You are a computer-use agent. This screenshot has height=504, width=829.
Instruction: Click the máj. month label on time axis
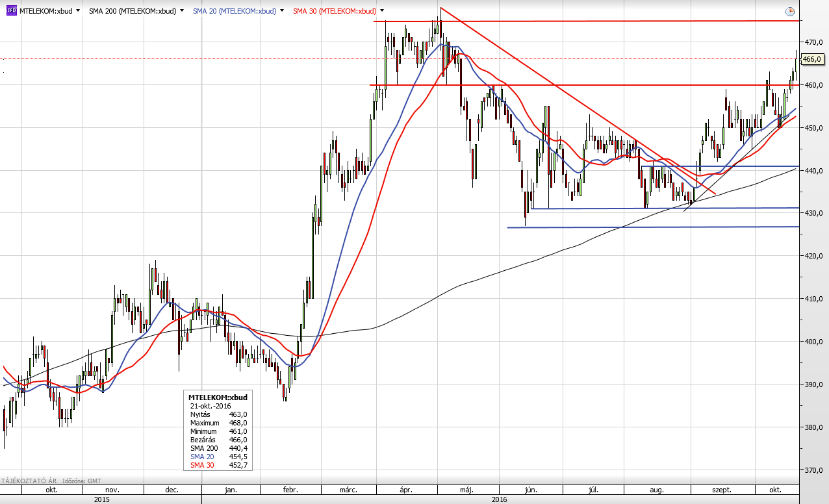[467, 490]
